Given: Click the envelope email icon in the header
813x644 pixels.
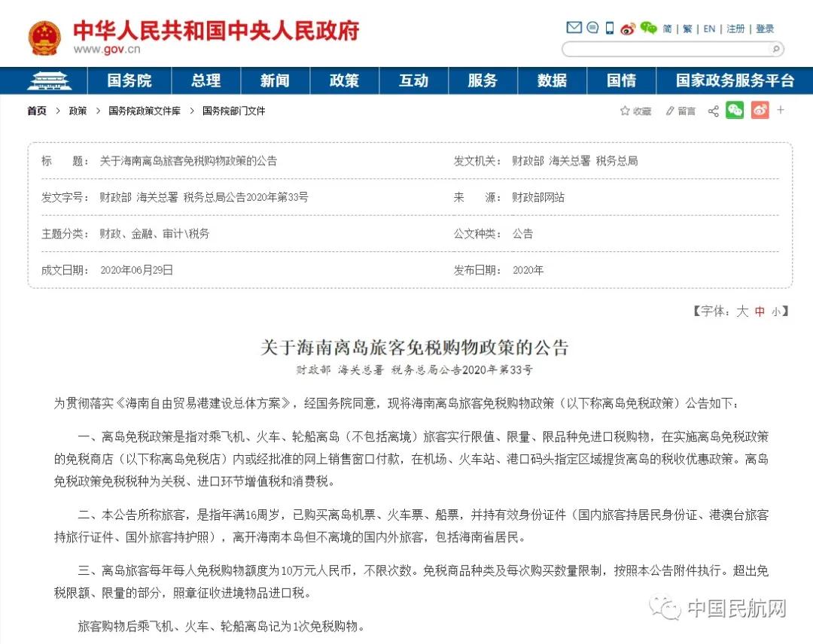Looking at the screenshot, I should pos(574,27).
